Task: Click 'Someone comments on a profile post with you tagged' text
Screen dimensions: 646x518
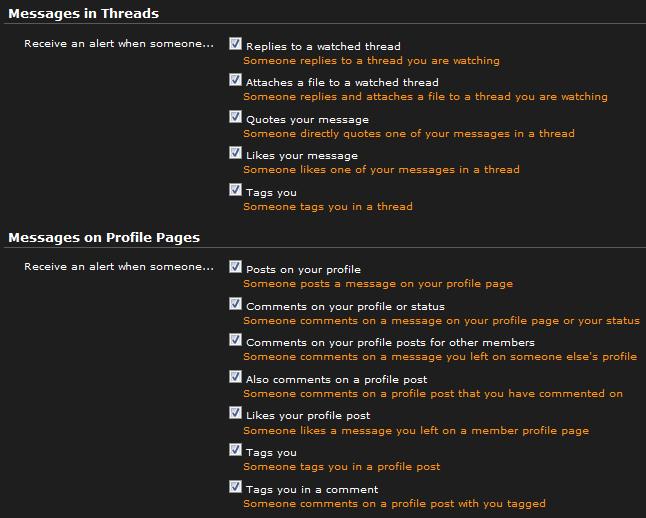Action: point(394,504)
